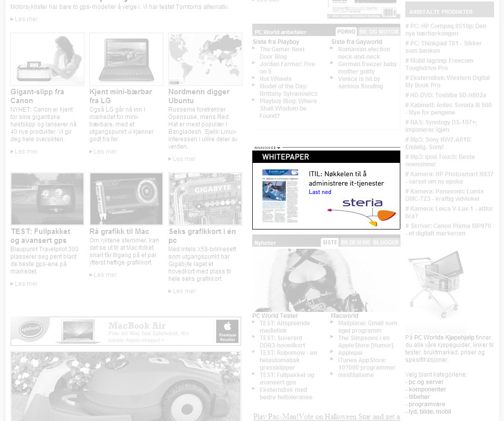Open the 'Canon Pixma MP970' printer link

[448, 230]
